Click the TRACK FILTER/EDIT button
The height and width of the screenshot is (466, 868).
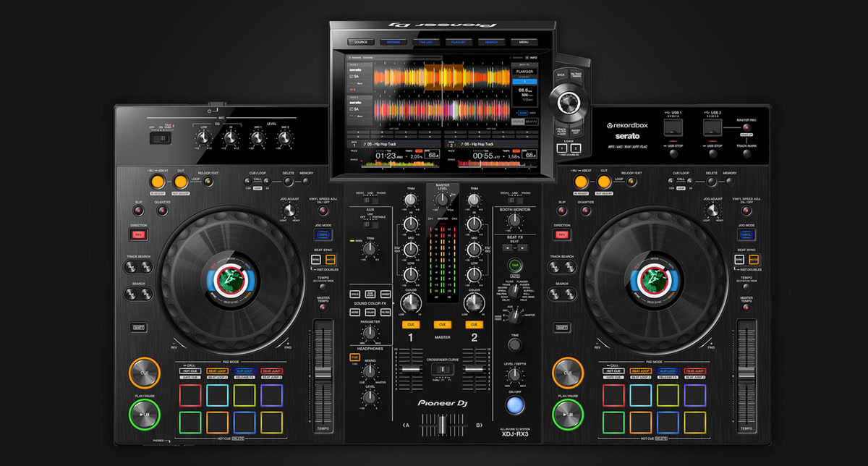click(561, 130)
